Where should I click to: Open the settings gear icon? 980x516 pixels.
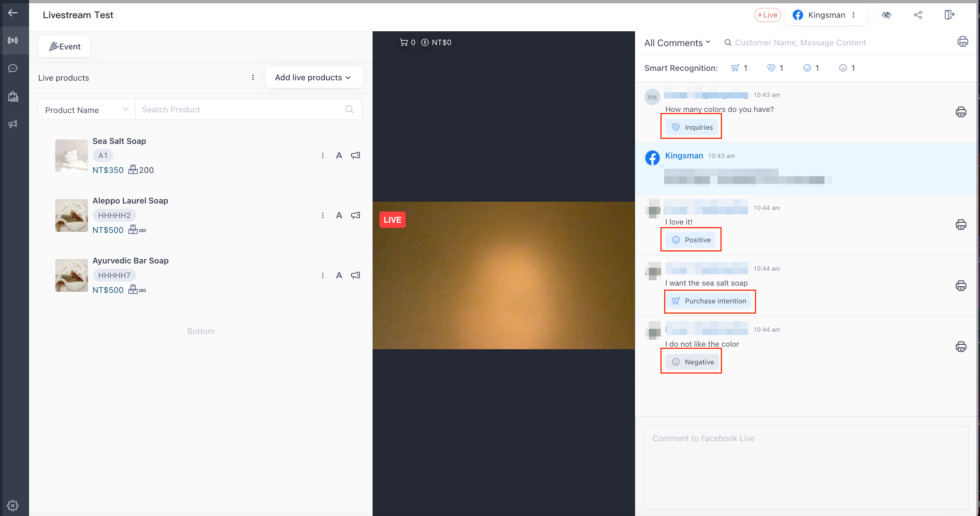pyautogui.click(x=13, y=505)
